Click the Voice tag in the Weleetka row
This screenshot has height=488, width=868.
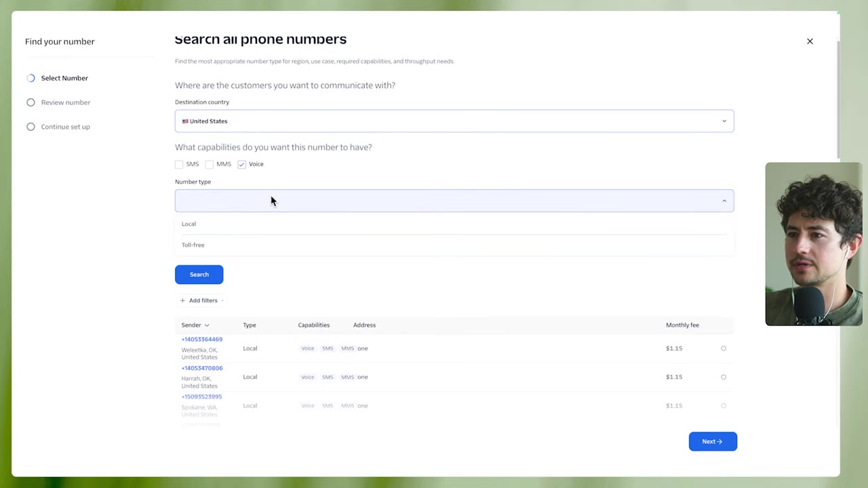pyautogui.click(x=308, y=348)
